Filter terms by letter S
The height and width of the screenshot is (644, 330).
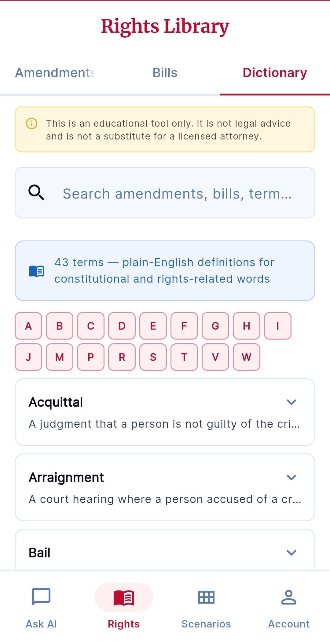point(153,357)
